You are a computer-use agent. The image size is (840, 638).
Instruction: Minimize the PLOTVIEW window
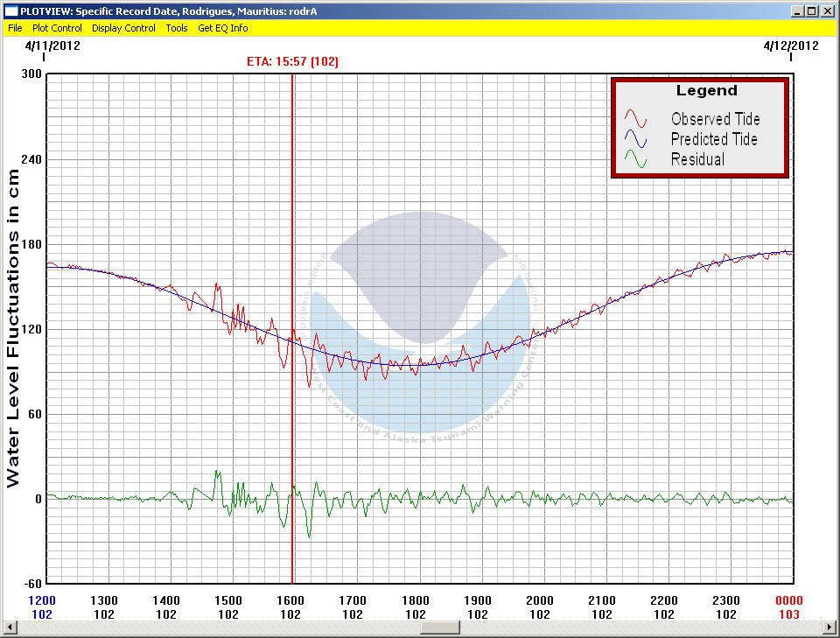coord(798,11)
